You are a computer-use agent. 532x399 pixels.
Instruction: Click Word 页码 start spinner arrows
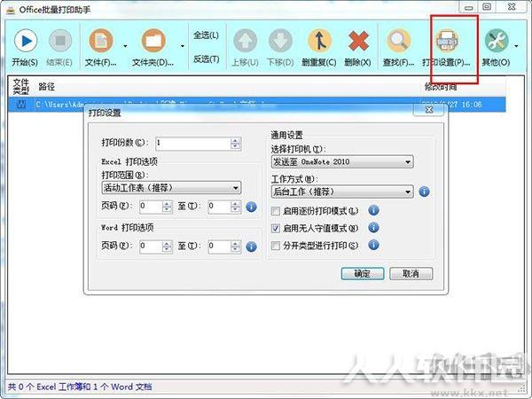[167, 246]
